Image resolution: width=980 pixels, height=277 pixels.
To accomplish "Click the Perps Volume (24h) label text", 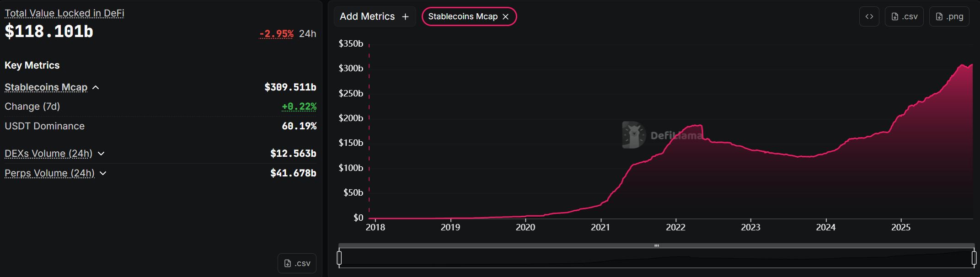I will tap(49, 173).
